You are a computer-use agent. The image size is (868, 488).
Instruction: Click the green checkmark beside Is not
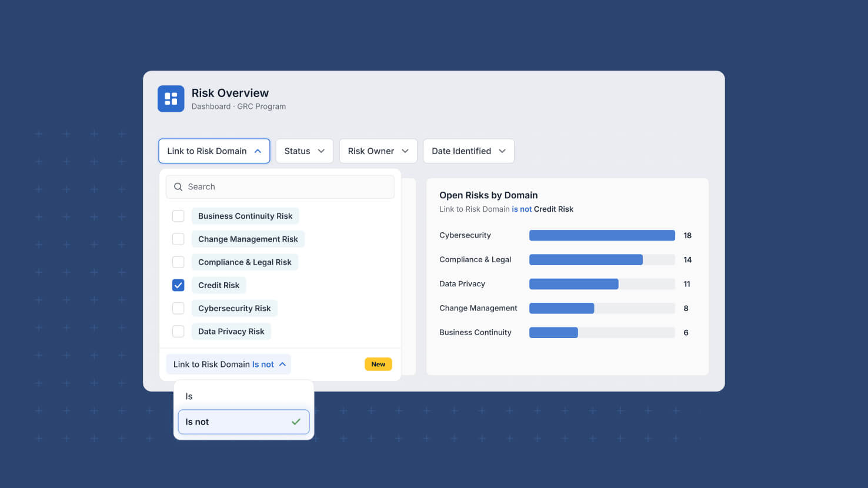[x=296, y=422]
